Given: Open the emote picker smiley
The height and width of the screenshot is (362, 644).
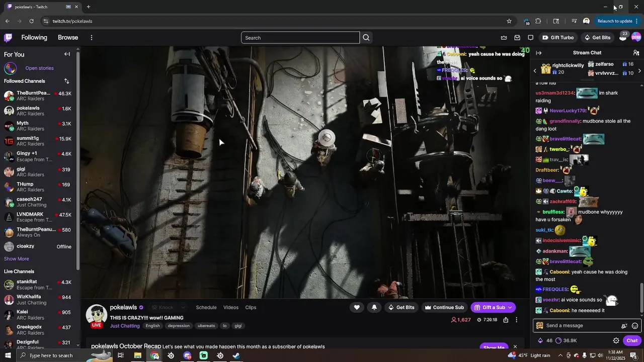Looking at the screenshot, I should tap(635, 326).
